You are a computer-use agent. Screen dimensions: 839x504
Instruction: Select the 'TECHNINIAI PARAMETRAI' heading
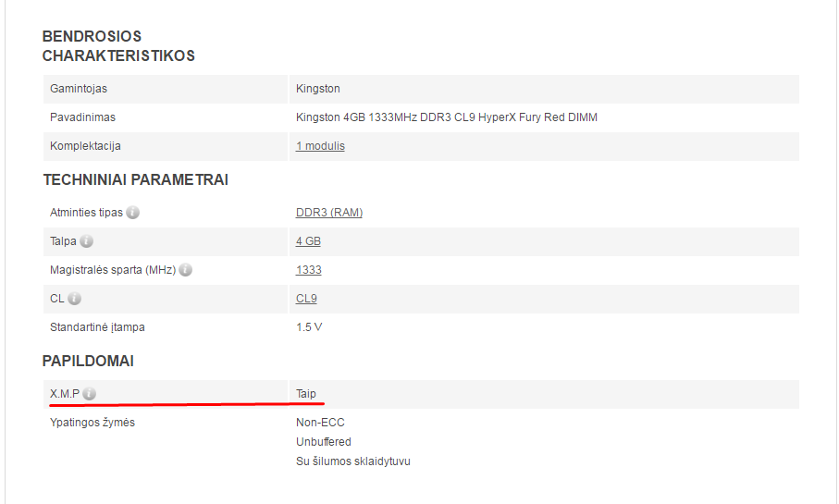coord(136,179)
